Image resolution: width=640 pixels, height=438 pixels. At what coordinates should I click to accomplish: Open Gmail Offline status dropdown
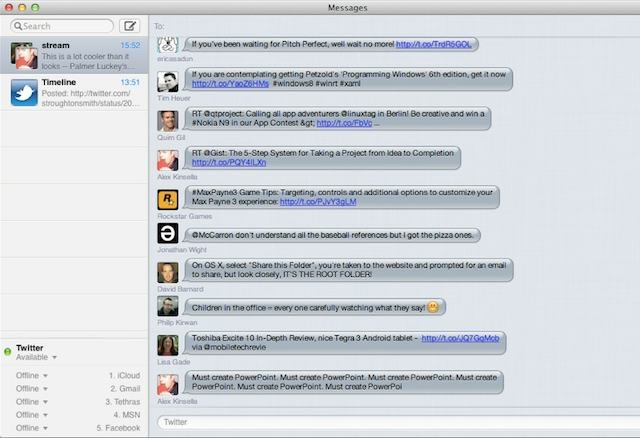(31, 389)
